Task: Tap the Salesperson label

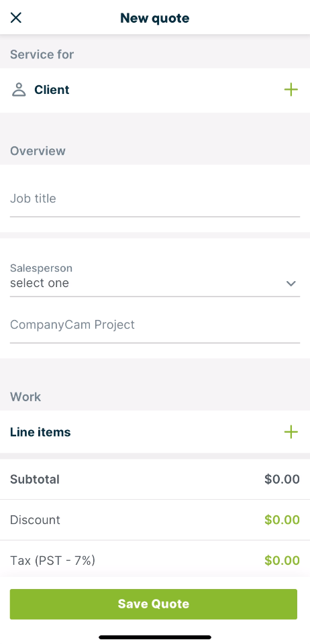Action: pos(41,268)
